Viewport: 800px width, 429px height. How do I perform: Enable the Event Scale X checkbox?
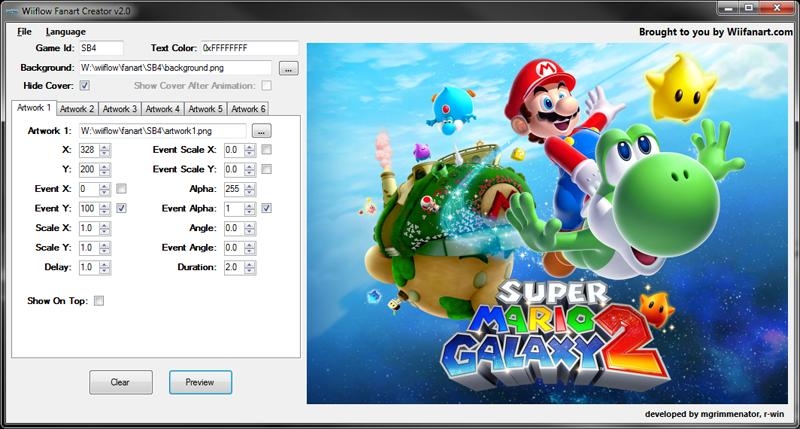tap(266, 149)
